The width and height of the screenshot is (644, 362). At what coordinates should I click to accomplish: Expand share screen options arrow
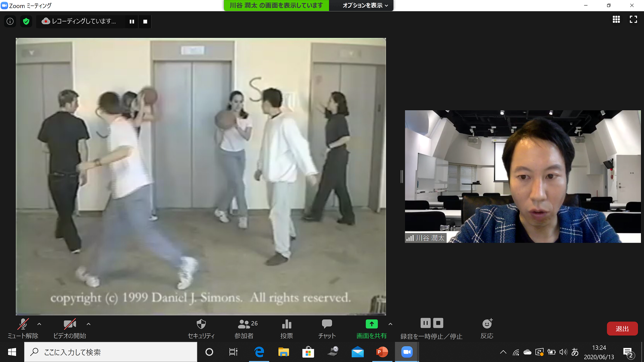click(390, 324)
